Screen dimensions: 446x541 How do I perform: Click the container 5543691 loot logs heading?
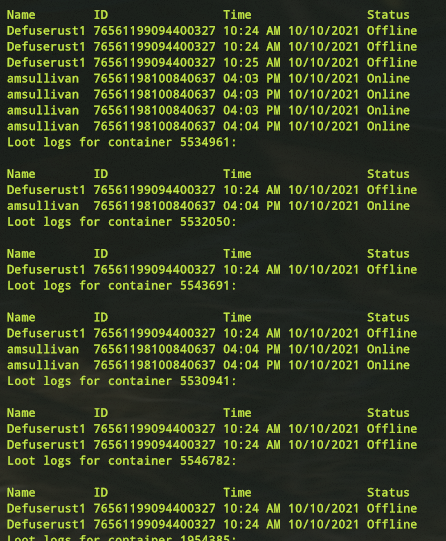pyautogui.click(x=122, y=286)
